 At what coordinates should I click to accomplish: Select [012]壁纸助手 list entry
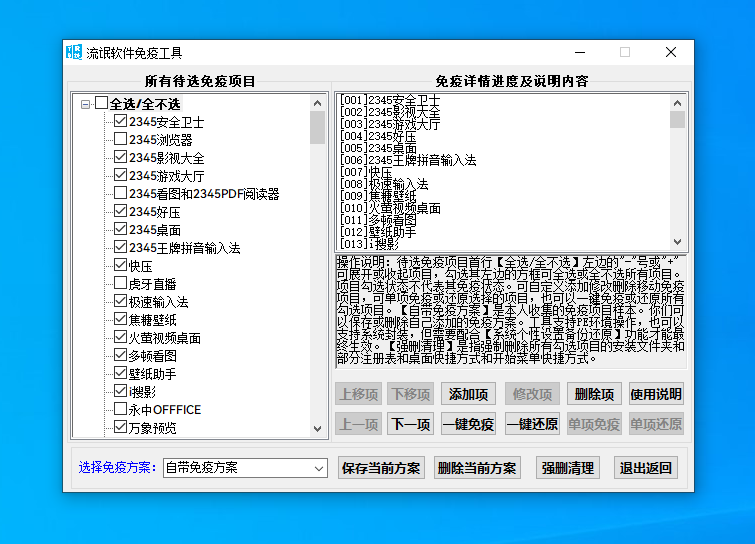(x=378, y=233)
